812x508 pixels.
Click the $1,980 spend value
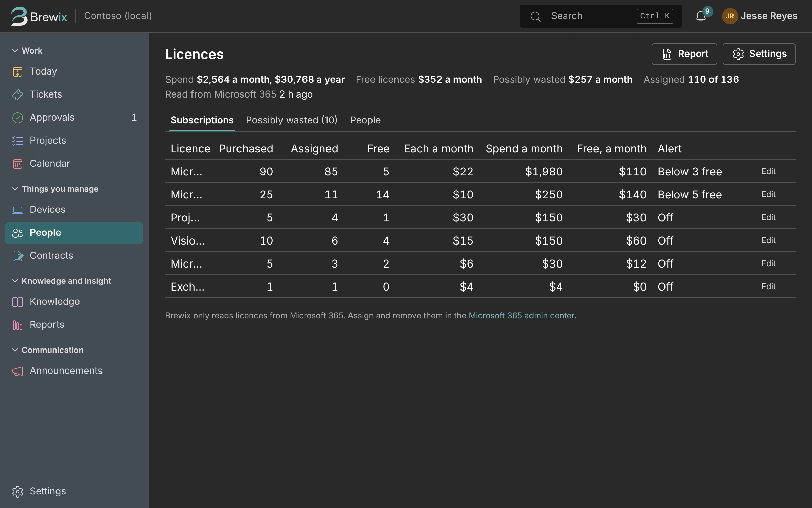click(x=544, y=172)
